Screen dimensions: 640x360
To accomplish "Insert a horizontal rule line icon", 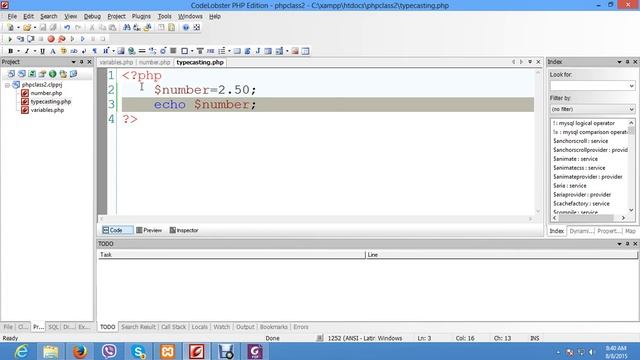I will (x=142, y=51).
